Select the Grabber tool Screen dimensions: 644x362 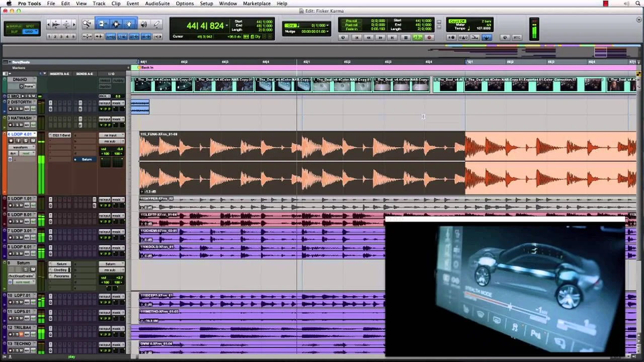coord(129,24)
